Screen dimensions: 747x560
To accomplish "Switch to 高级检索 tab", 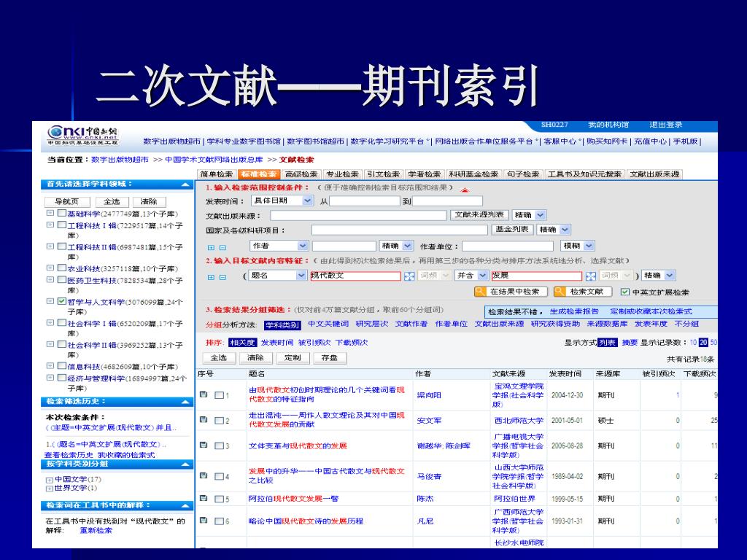I will click(301, 174).
